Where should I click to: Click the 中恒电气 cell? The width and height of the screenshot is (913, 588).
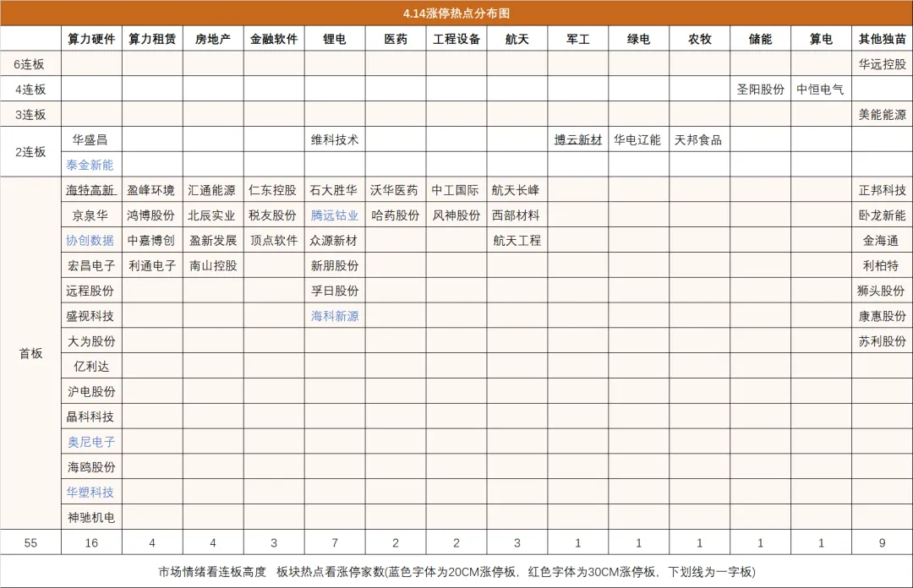coord(820,89)
